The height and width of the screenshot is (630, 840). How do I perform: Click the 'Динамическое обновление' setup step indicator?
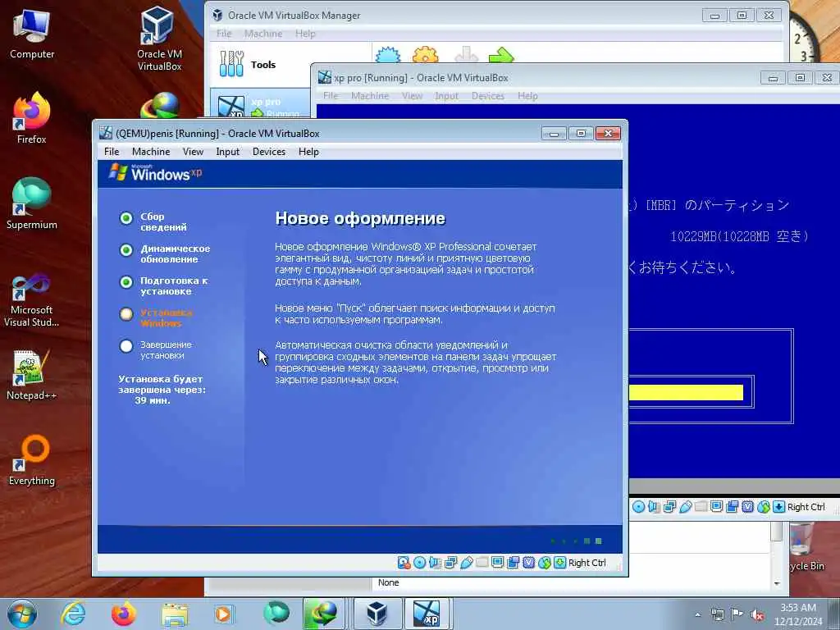tap(126, 250)
